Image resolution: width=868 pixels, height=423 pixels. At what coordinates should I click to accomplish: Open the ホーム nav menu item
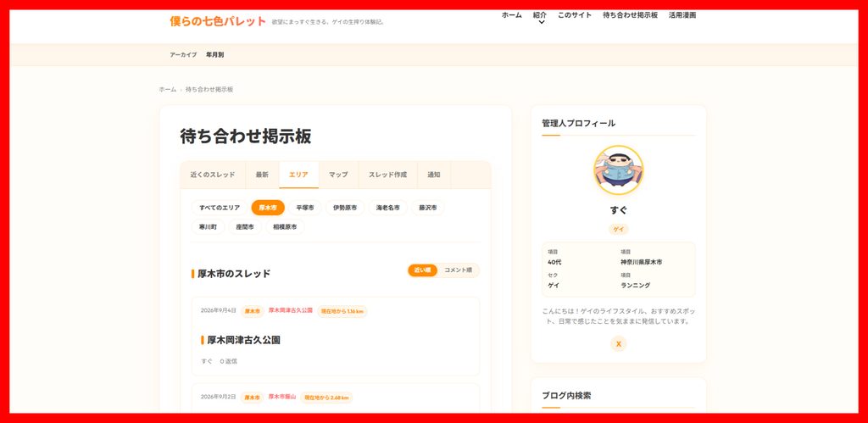(x=511, y=15)
